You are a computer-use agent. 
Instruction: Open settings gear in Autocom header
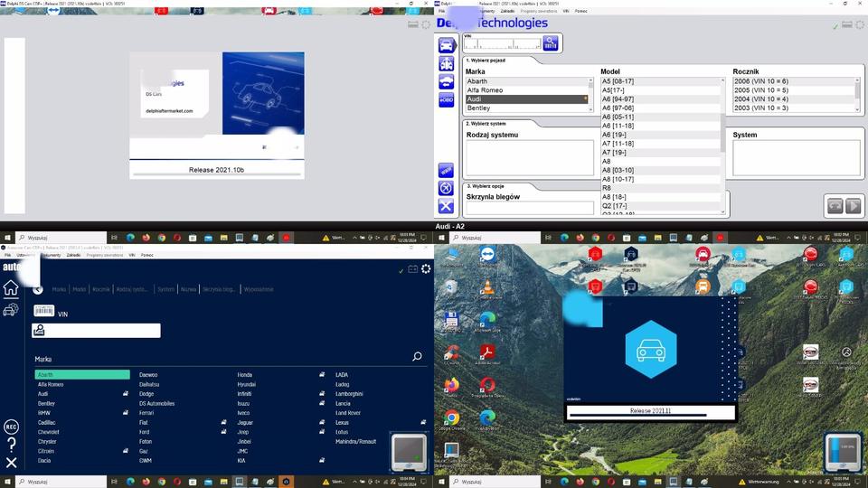(426, 269)
